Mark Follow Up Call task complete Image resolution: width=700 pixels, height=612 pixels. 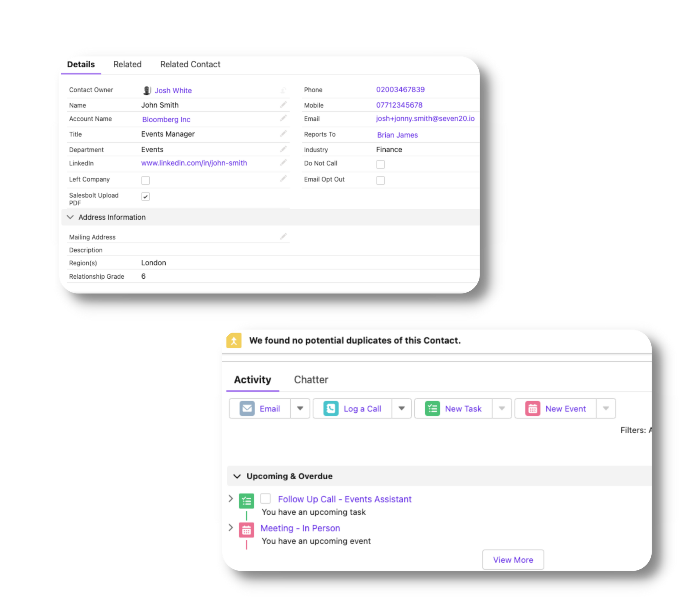pyautogui.click(x=266, y=499)
